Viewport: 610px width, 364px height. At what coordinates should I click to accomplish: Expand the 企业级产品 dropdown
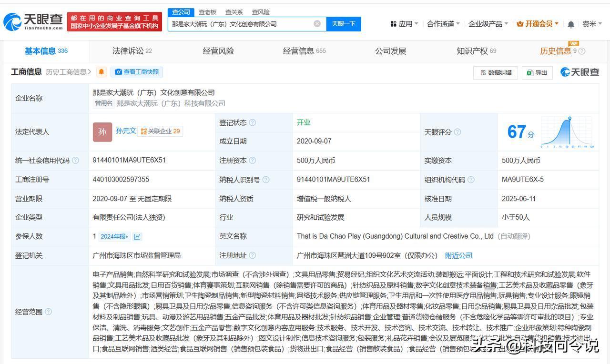pyautogui.click(x=488, y=24)
